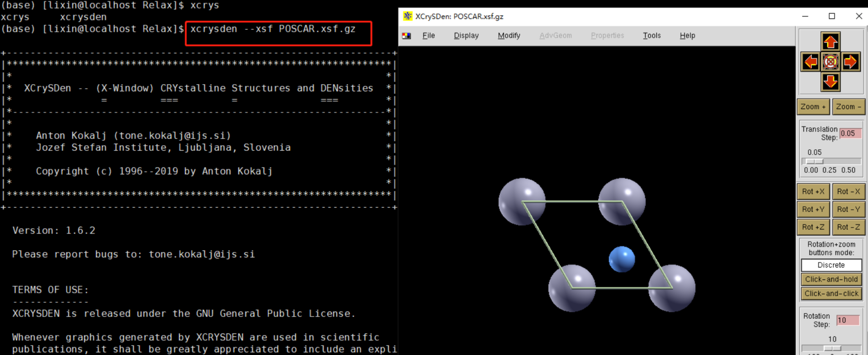Image resolution: width=868 pixels, height=355 pixels.
Task: Expand the Modify menu
Action: click(x=509, y=36)
